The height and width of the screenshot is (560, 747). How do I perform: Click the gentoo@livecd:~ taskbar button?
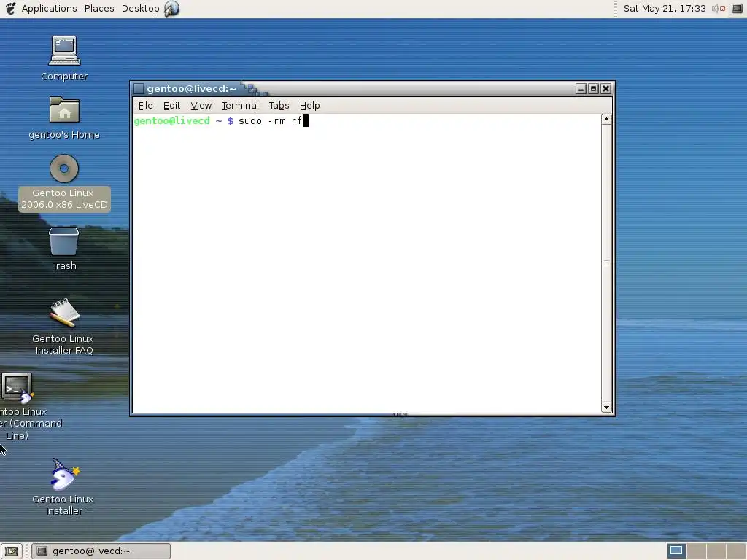coord(101,551)
